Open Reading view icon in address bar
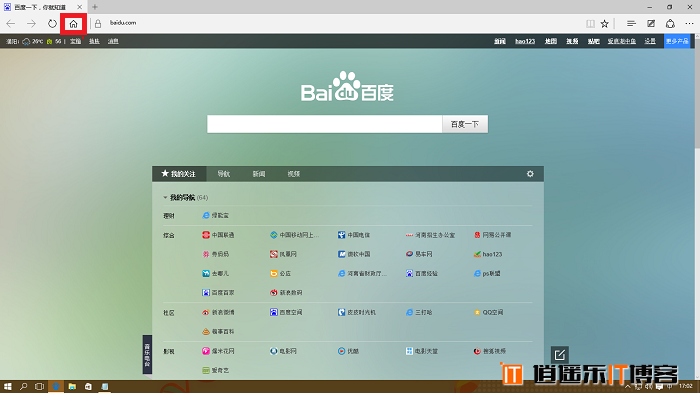Image resolution: width=700 pixels, height=393 pixels. tap(590, 24)
